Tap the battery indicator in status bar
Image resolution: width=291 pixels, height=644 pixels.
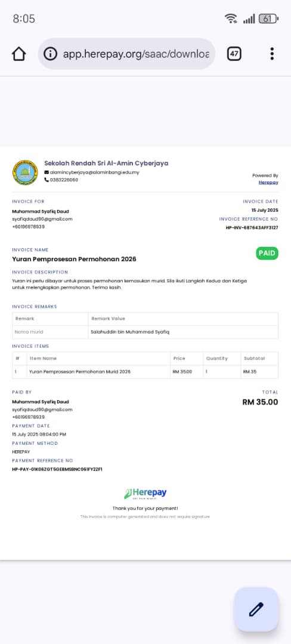coord(269,18)
